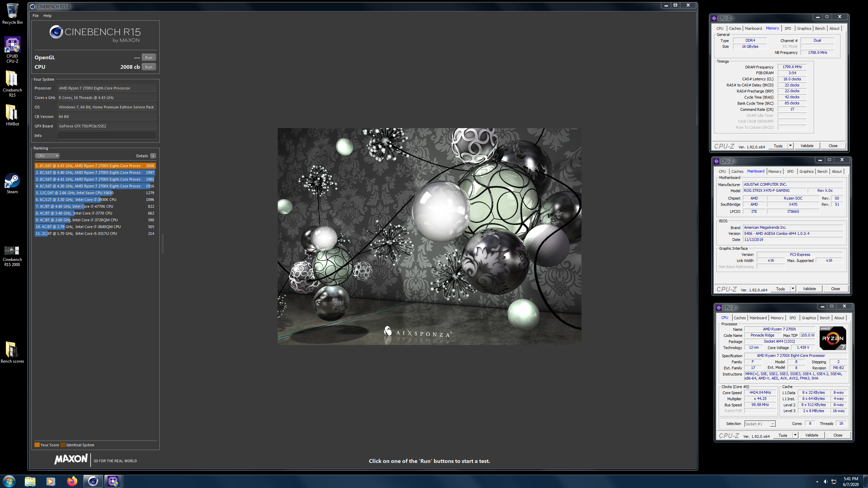Launch Firefox from the taskbar
Viewport: 868px width, 488px height.
pyautogui.click(x=72, y=481)
